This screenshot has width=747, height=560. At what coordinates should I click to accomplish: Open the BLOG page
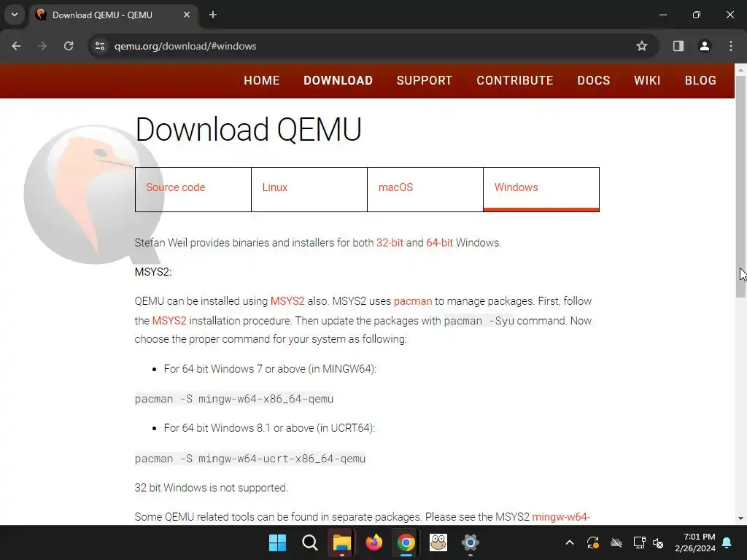700,80
